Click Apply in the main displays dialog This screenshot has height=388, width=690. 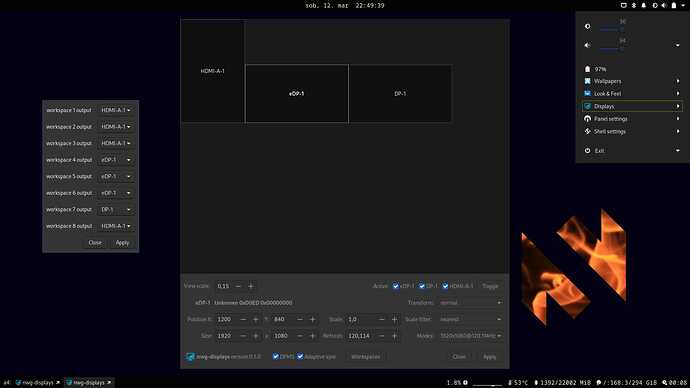point(490,357)
